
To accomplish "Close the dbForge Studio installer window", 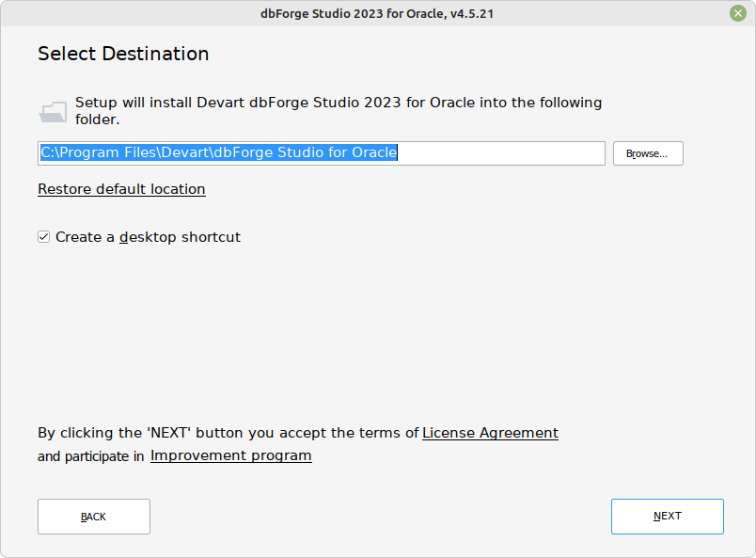I will pos(738,13).
